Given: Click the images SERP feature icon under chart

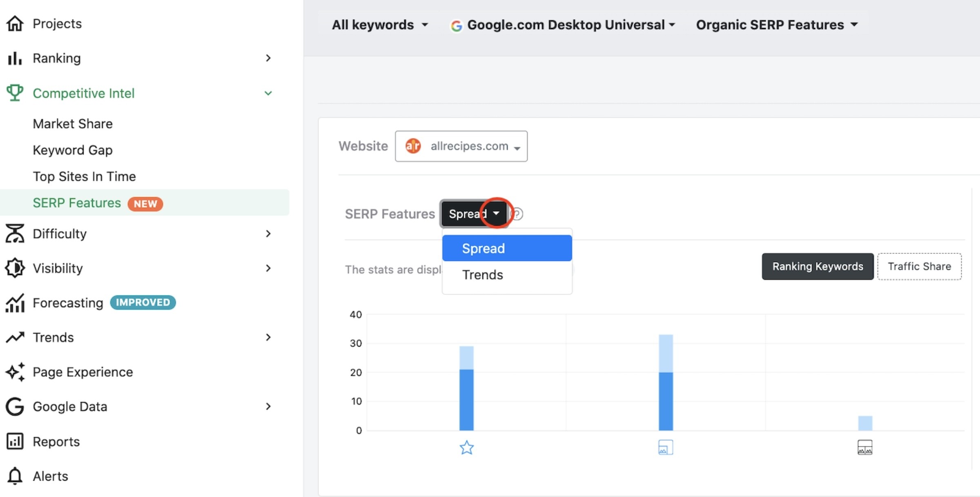Looking at the screenshot, I should click(x=865, y=448).
